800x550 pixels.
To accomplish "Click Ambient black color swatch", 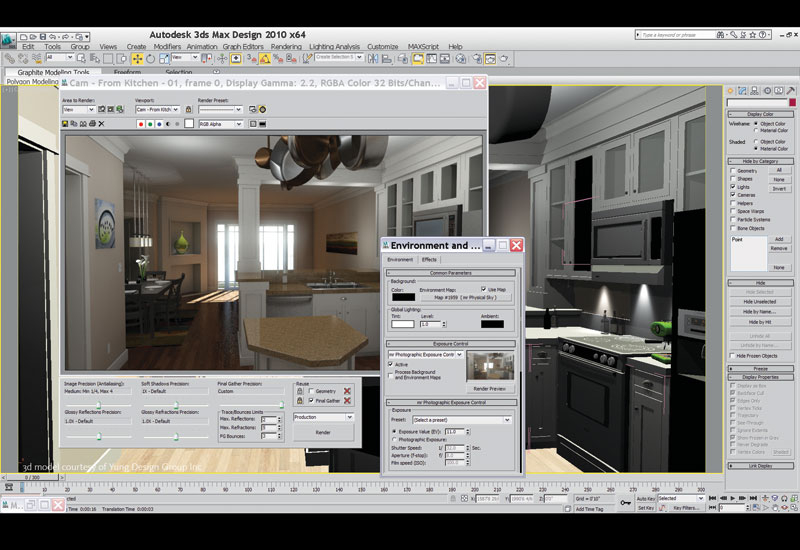I will pos(492,324).
